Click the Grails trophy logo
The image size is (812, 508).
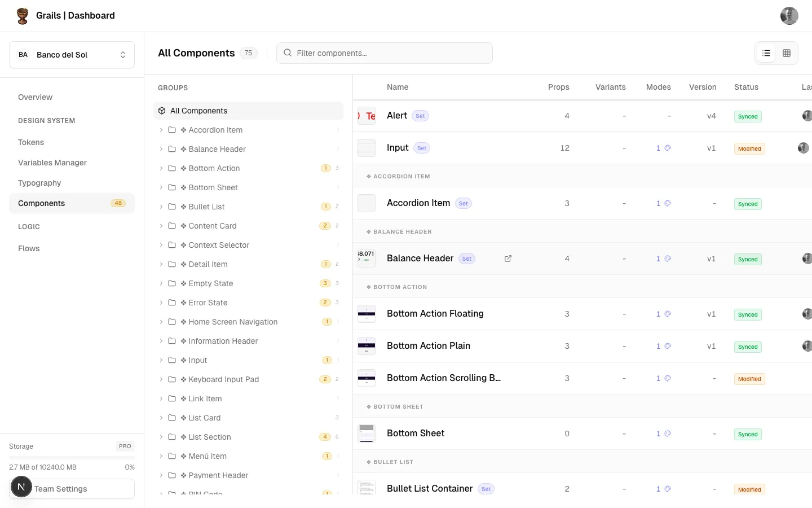[x=23, y=16]
